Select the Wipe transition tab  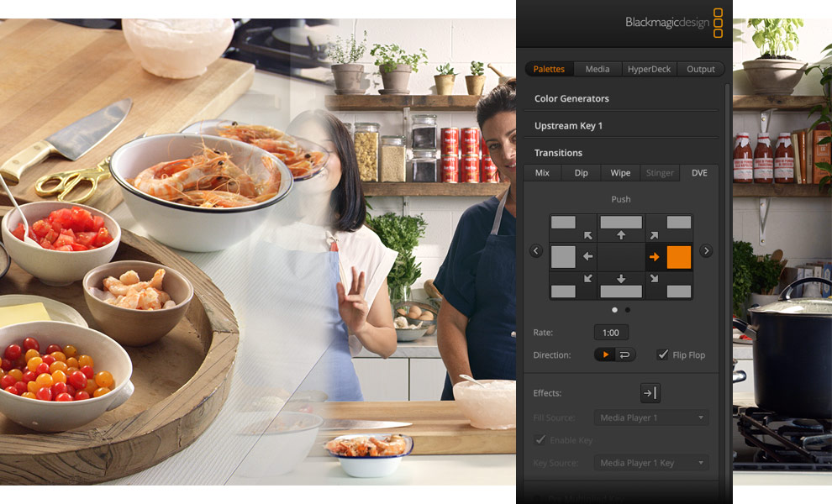620,172
